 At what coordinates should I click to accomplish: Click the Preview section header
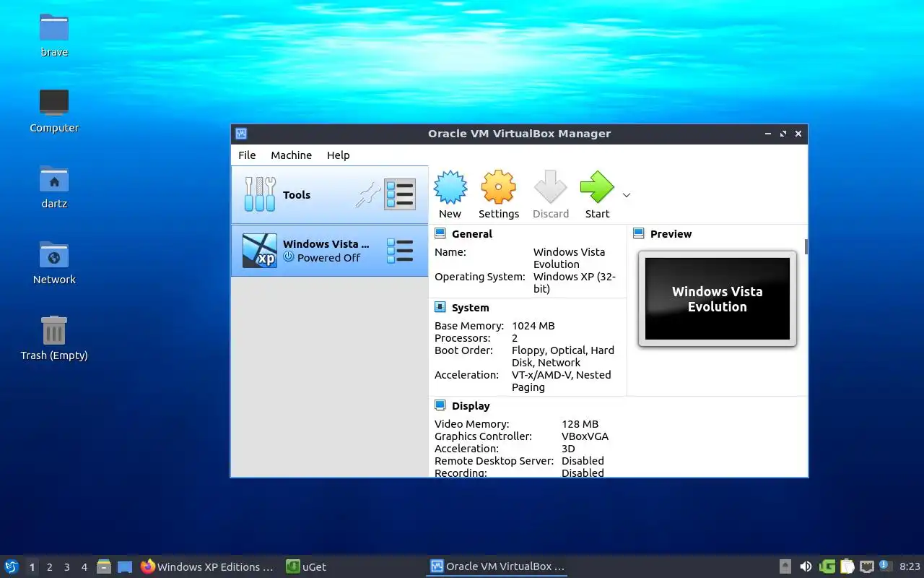(671, 234)
